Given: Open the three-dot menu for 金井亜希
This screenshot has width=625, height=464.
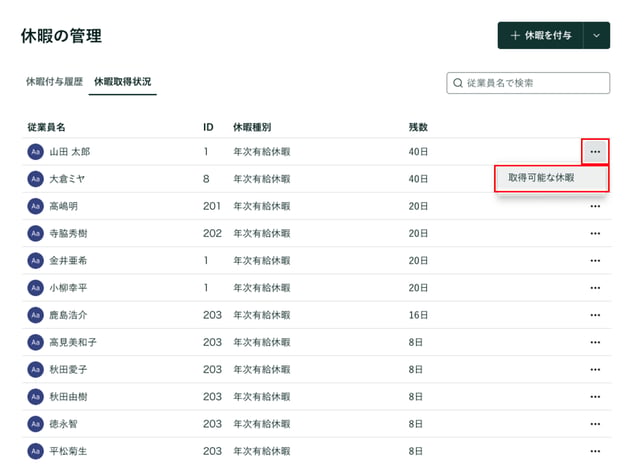Looking at the screenshot, I should [595, 261].
